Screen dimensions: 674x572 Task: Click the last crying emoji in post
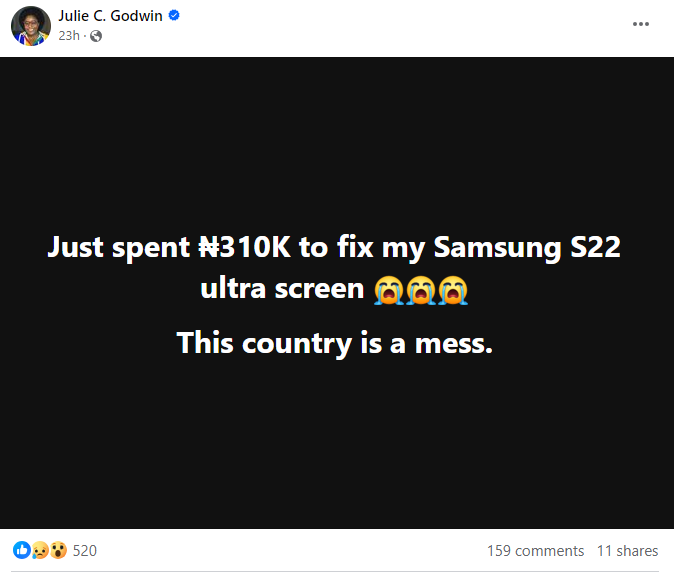tap(453, 290)
